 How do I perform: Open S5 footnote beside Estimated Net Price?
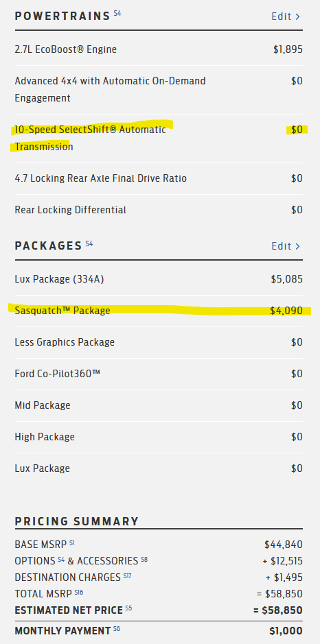click(x=128, y=608)
